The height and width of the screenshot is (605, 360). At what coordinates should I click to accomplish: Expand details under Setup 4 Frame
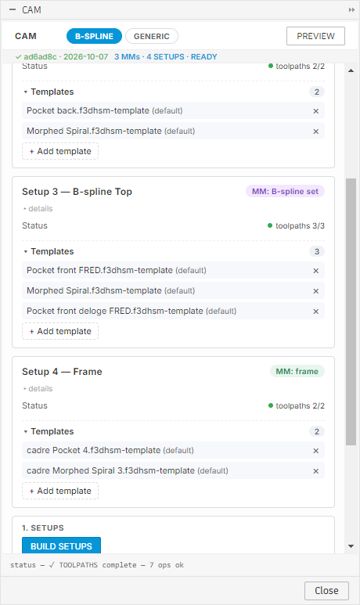[38, 389]
